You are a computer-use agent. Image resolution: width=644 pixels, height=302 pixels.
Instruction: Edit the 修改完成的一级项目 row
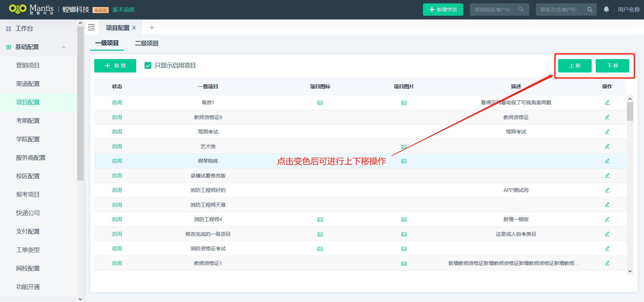607,234
